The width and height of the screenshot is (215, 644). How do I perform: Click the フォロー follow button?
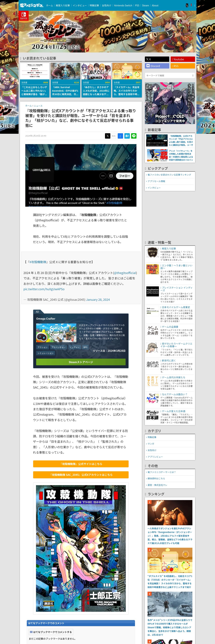pos(125,176)
